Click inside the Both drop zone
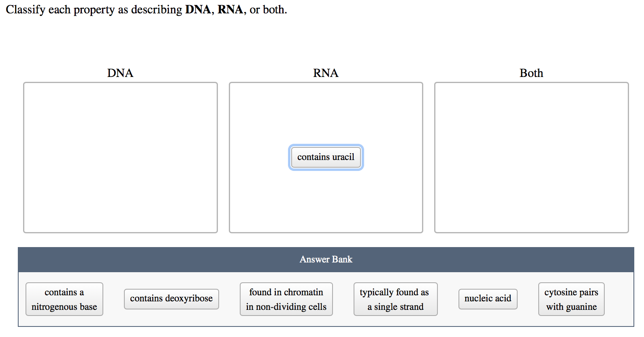 coord(531,157)
